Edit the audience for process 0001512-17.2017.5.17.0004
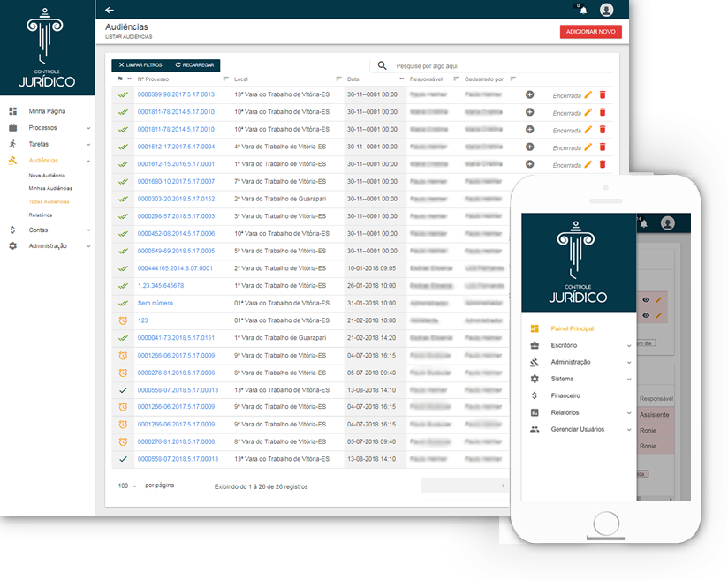Image resolution: width=728 pixels, height=580 pixels. 588,147
